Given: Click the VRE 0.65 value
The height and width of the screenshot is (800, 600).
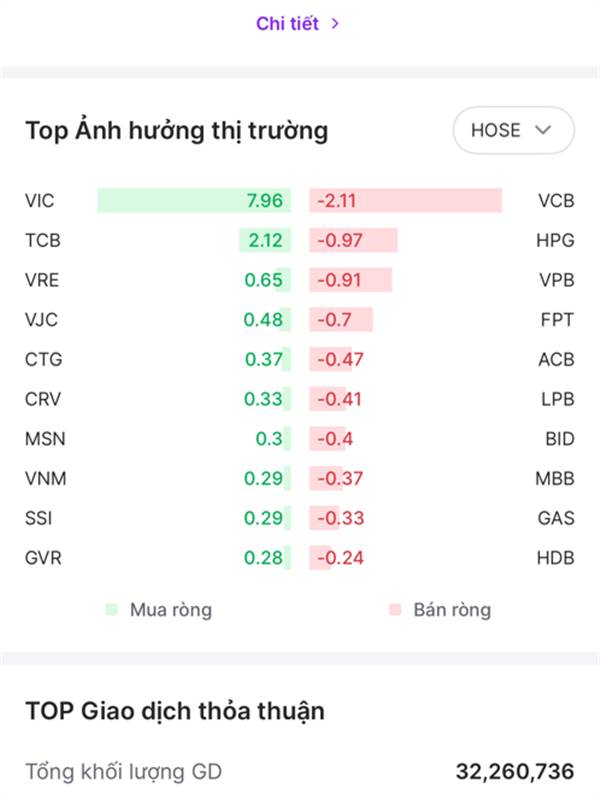Looking at the screenshot, I should (264, 280).
